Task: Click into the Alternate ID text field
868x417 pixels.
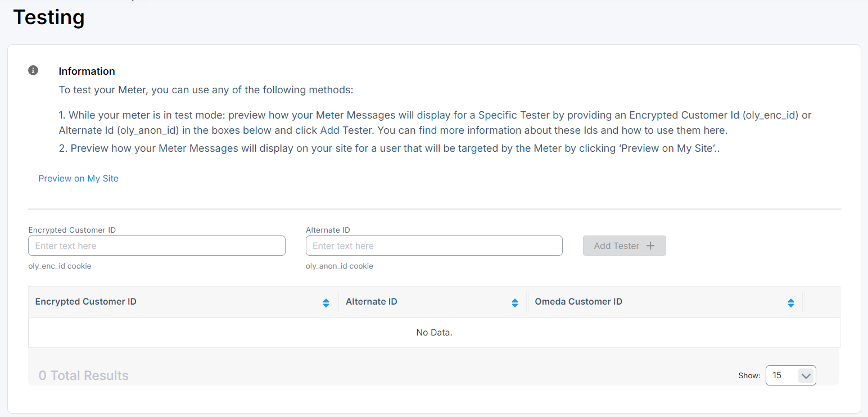Action: (434, 246)
